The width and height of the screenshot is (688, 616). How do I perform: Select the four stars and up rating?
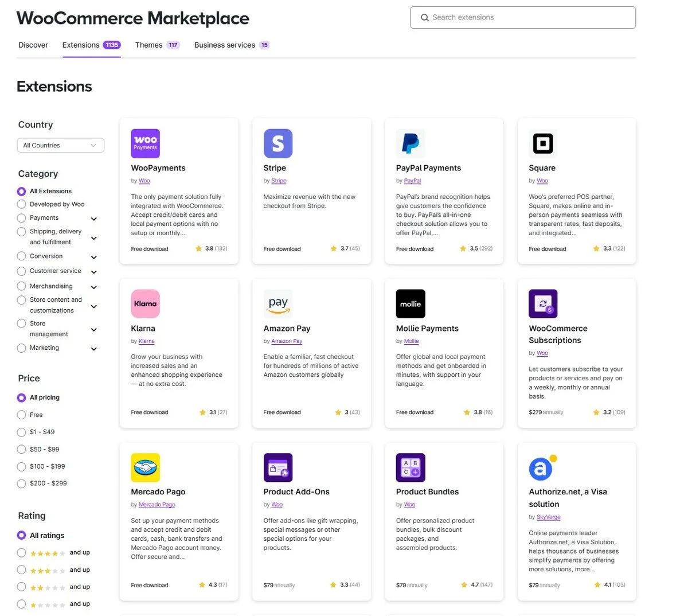21,553
